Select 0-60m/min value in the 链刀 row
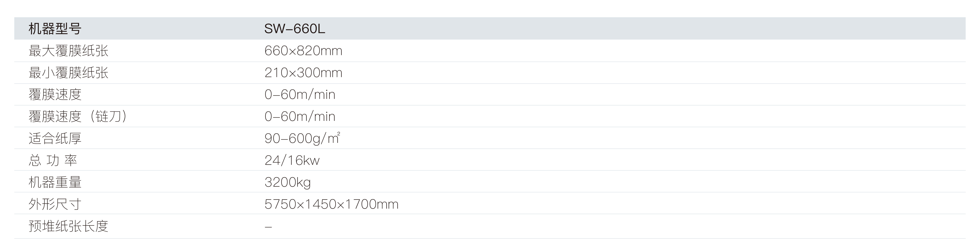Screen dimensions: 980x250 (x=300, y=117)
